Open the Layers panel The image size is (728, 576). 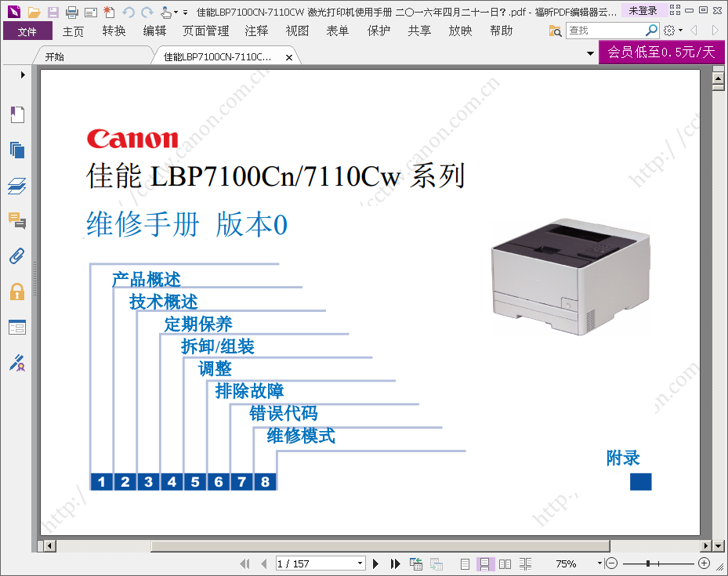17,186
